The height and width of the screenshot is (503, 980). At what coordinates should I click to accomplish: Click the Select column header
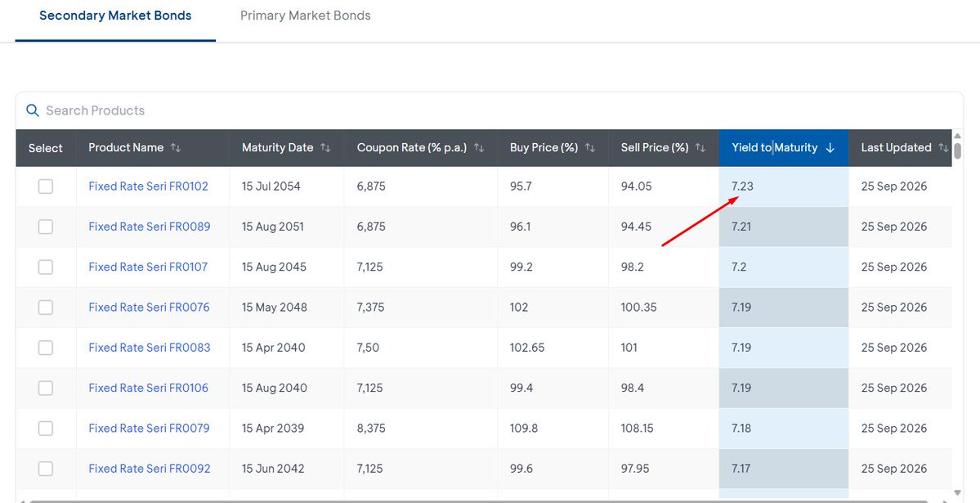pyautogui.click(x=46, y=148)
